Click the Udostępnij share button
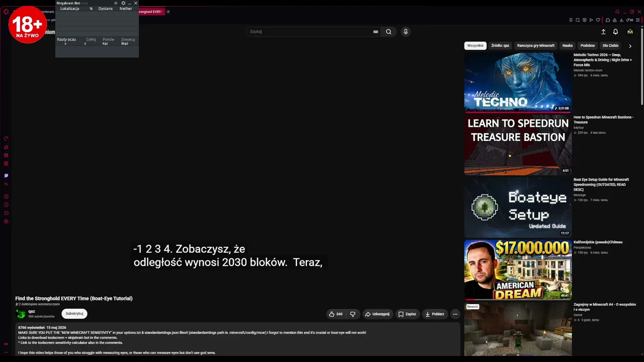Image resolution: width=644 pixels, height=362 pixels. click(x=377, y=314)
